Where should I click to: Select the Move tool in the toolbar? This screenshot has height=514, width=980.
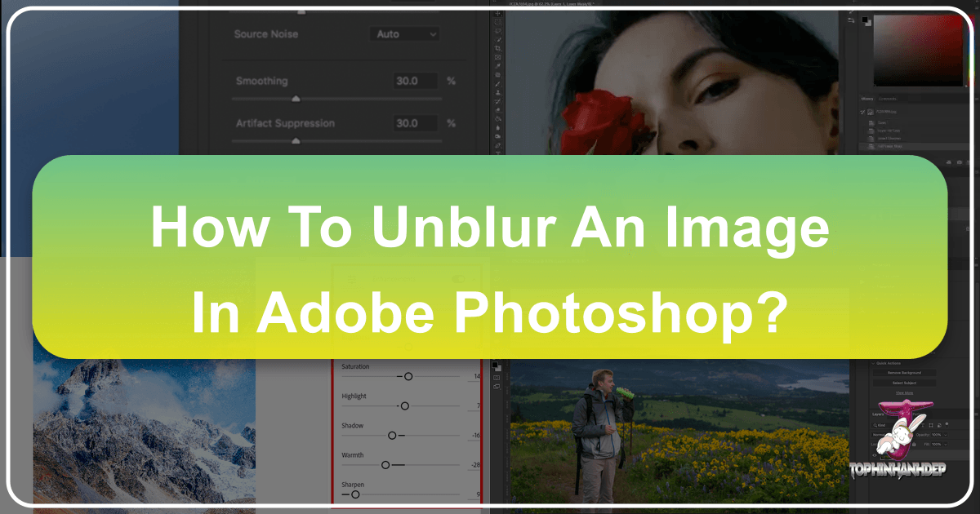(x=497, y=14)
